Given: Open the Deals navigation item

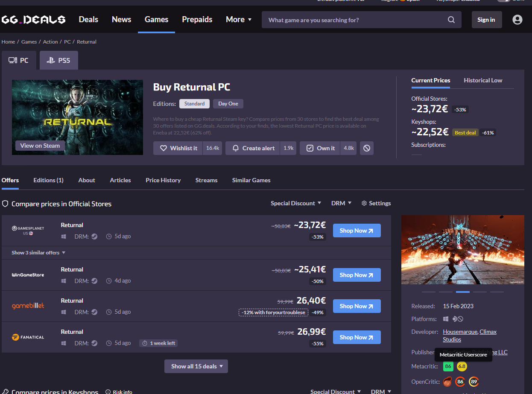Looking at the screenshot, I should pos(88,20).
